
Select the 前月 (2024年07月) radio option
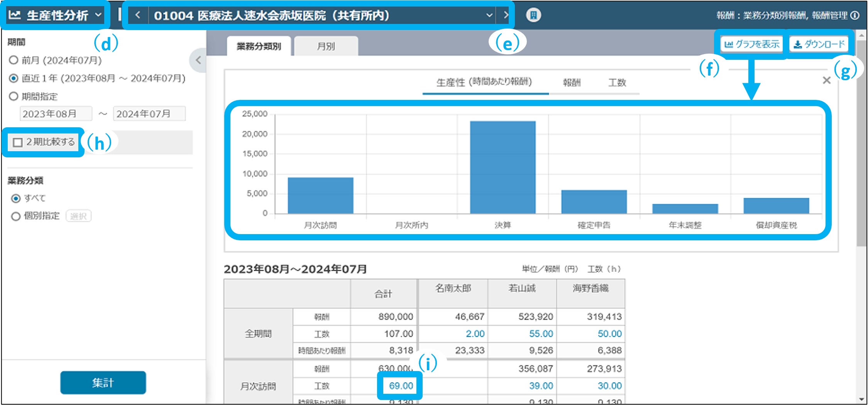pyautogui.click(x=14, y=60)
